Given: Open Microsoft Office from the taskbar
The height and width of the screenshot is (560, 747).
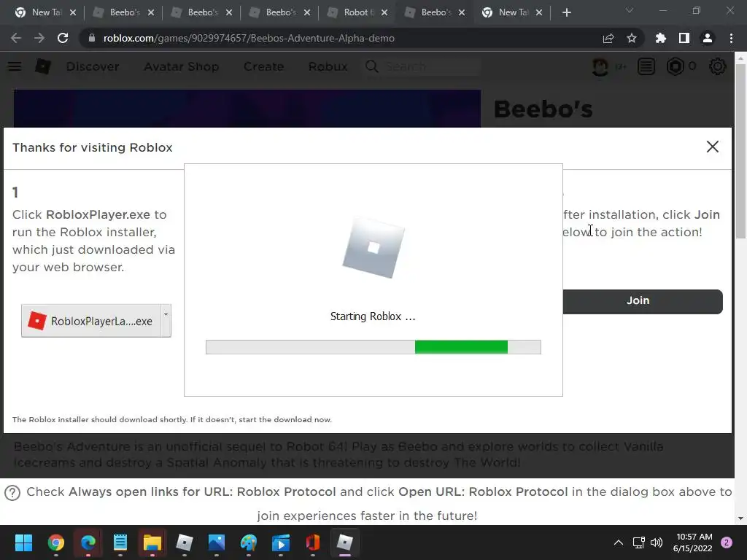Looking at the screenshot, I should [x=312, y=542].
